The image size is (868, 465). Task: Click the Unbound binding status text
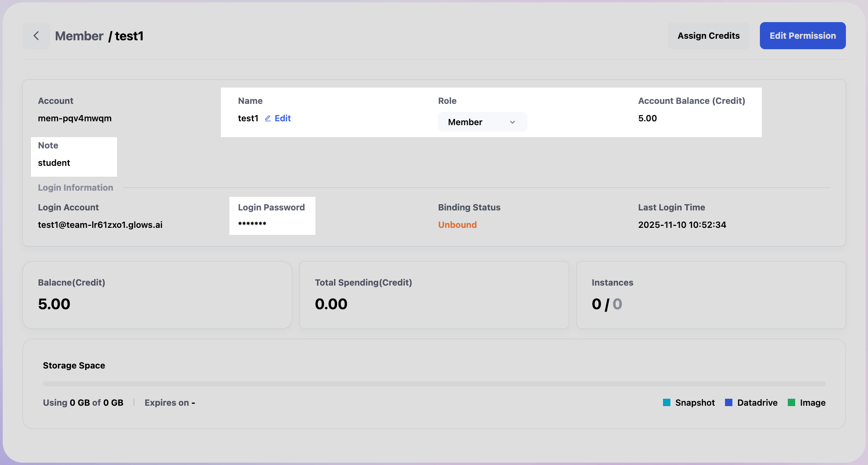pyautogui.click(x=457, y=225)
